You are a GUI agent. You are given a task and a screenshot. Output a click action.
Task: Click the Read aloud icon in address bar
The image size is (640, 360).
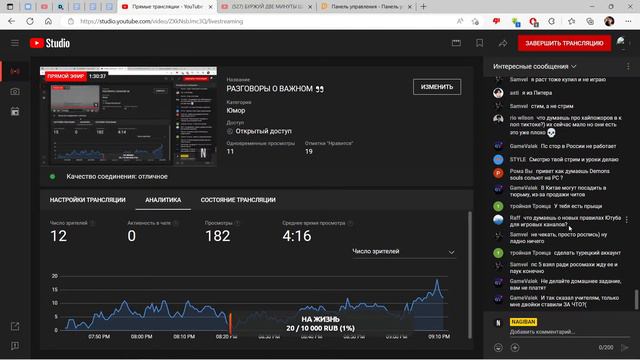(460, 21)
